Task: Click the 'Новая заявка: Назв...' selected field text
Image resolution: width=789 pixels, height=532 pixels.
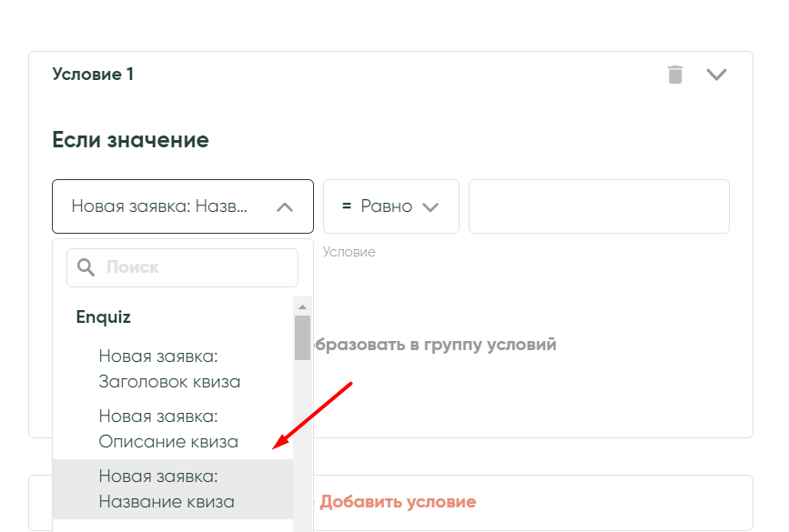Action: pyautogui.click(x=159, y=206)
